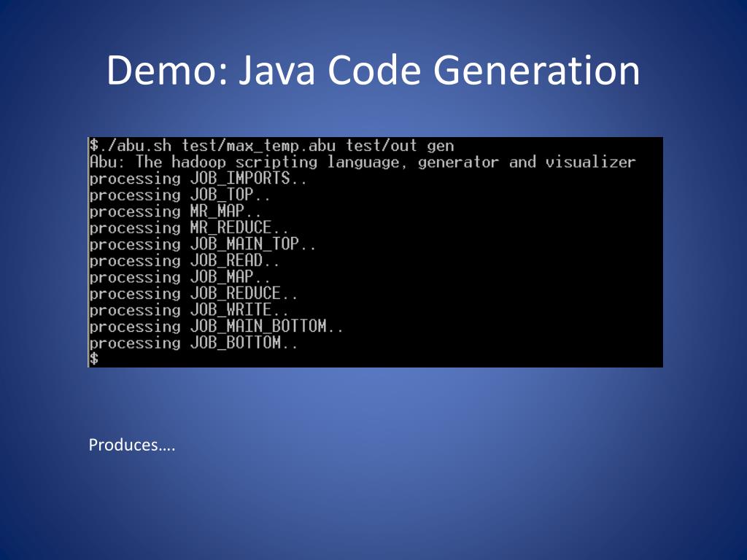Click the 'Abu: The hadoop scripting language' line
747x560 pixels.
point(363,163)
